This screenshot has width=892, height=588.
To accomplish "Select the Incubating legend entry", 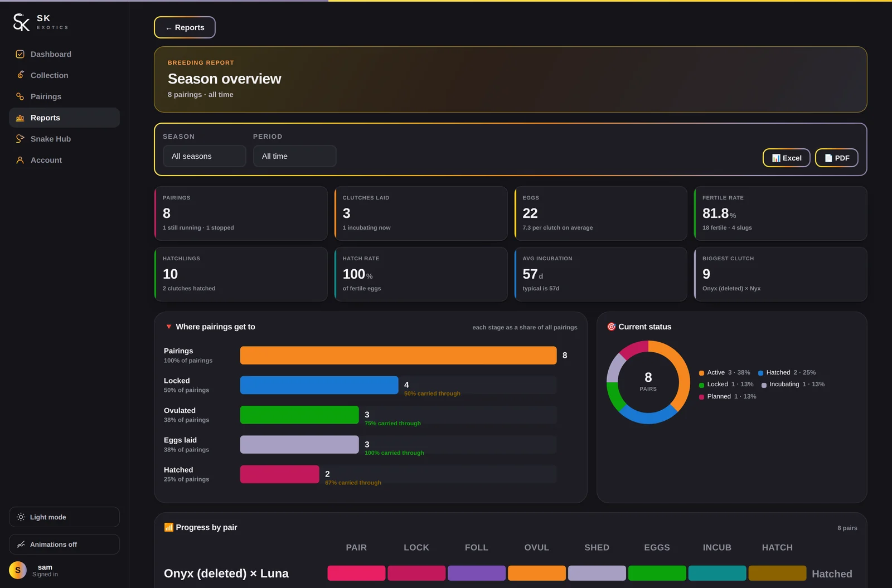I will click(x=793, y=385).
